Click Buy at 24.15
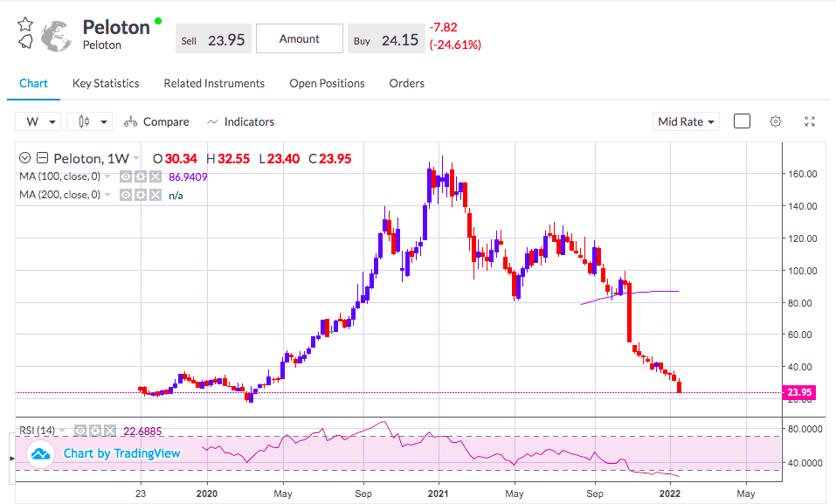This screenshot has width=836, height=504. coord(386,39)
